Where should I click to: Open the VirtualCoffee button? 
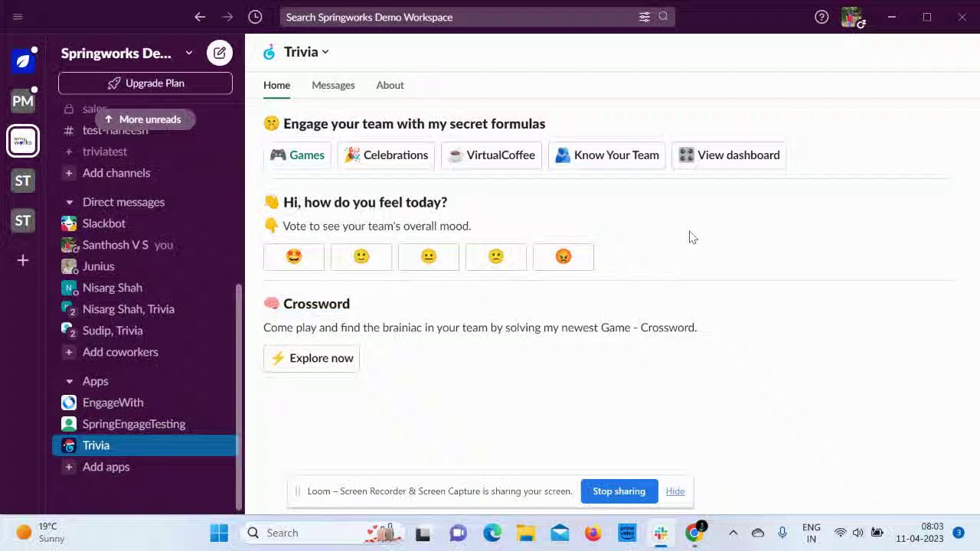[492, 155]
